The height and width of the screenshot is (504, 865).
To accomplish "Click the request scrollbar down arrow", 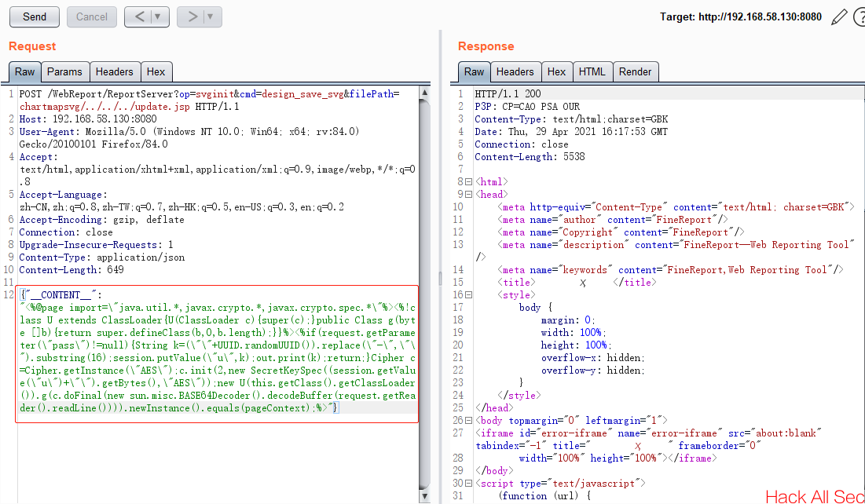I will coord(425,497).
